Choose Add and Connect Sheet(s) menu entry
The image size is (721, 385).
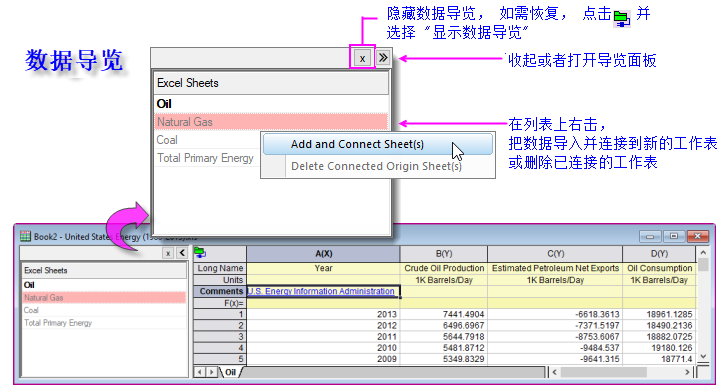click(378, 144)
